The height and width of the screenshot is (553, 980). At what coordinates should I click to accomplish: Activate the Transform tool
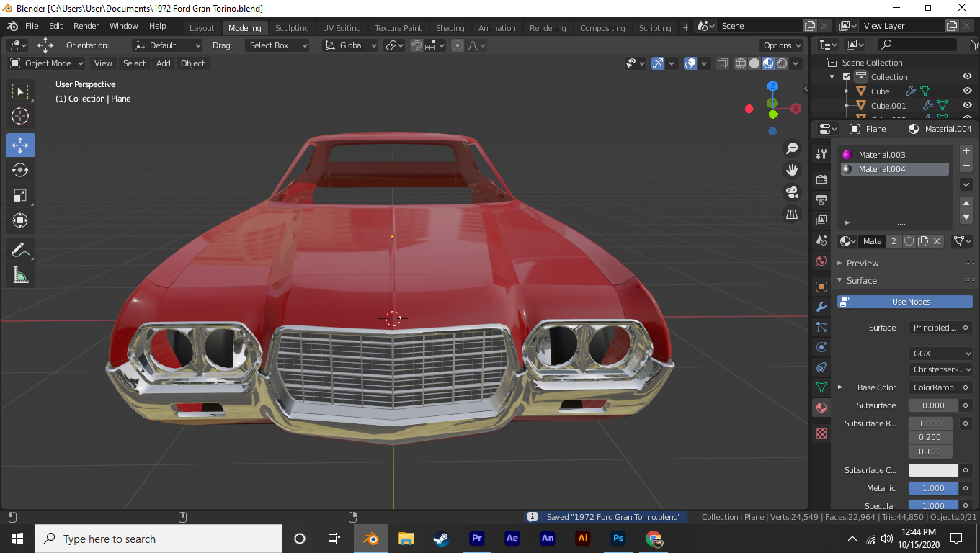pyautogui.click(x=20, y=220)
